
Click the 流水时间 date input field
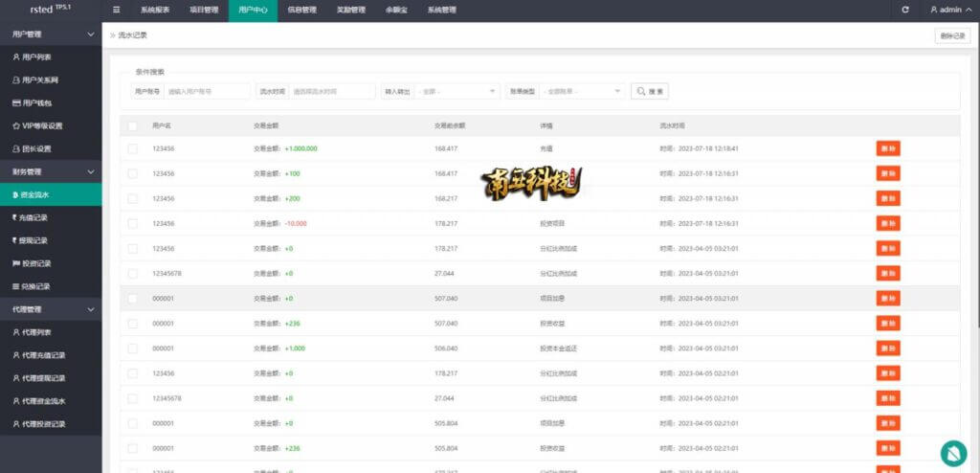tap(332, 91)
